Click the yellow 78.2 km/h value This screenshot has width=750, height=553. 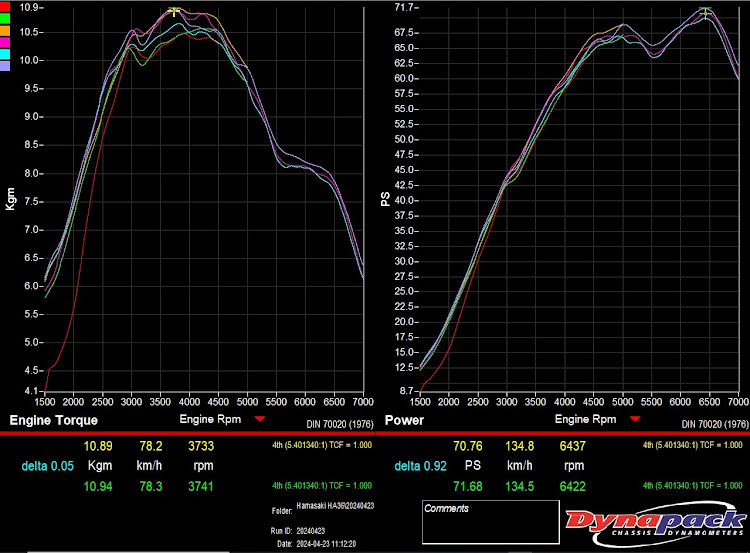[151, 446]
